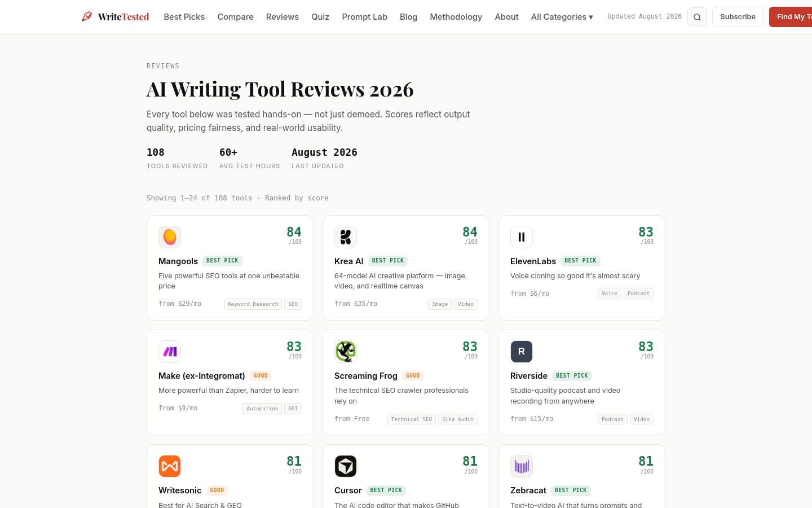Viewport: 812px width, 508px height.
Task: Click the Krea AI logo icon
Action: point(346,237)
